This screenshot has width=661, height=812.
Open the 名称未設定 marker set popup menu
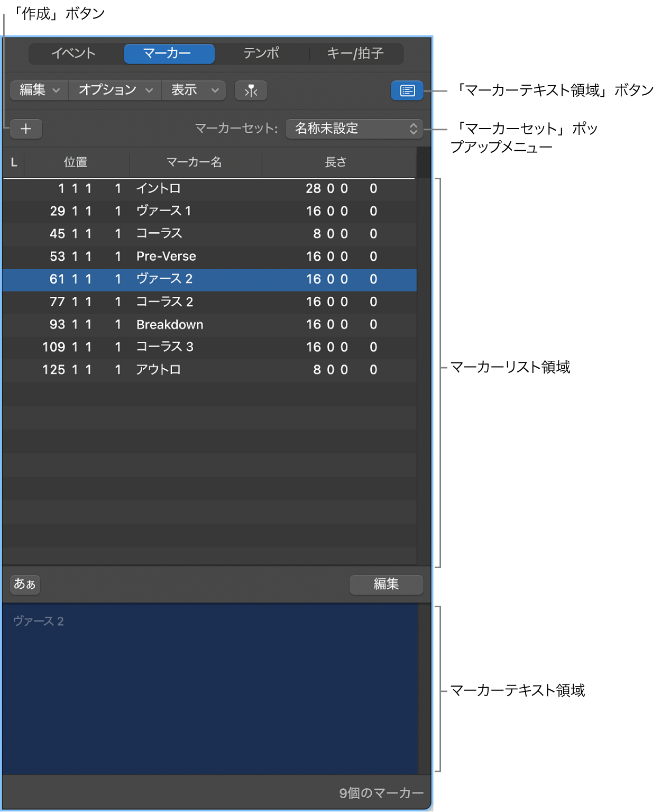[354, 129]
